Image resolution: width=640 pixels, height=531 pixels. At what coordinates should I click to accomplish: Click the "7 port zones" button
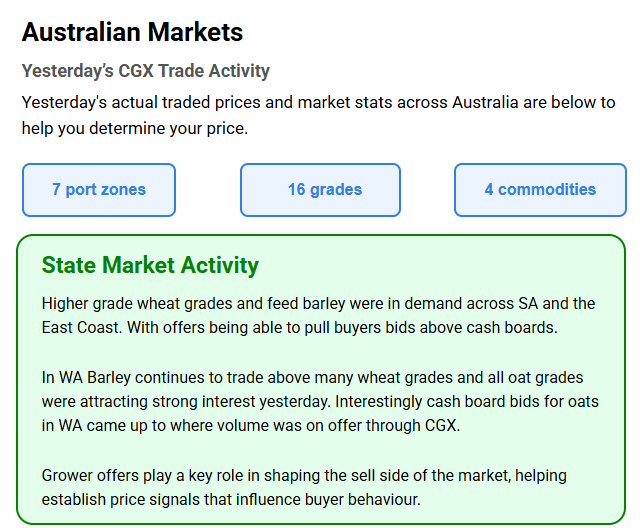(x=99, y=190)
